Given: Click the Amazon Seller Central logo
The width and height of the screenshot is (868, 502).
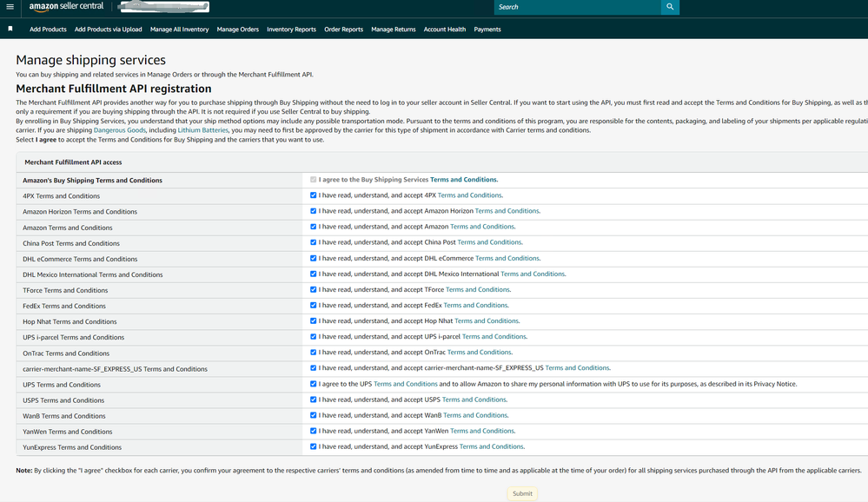Looking at the screenshot, I should [x=66, y=7].
